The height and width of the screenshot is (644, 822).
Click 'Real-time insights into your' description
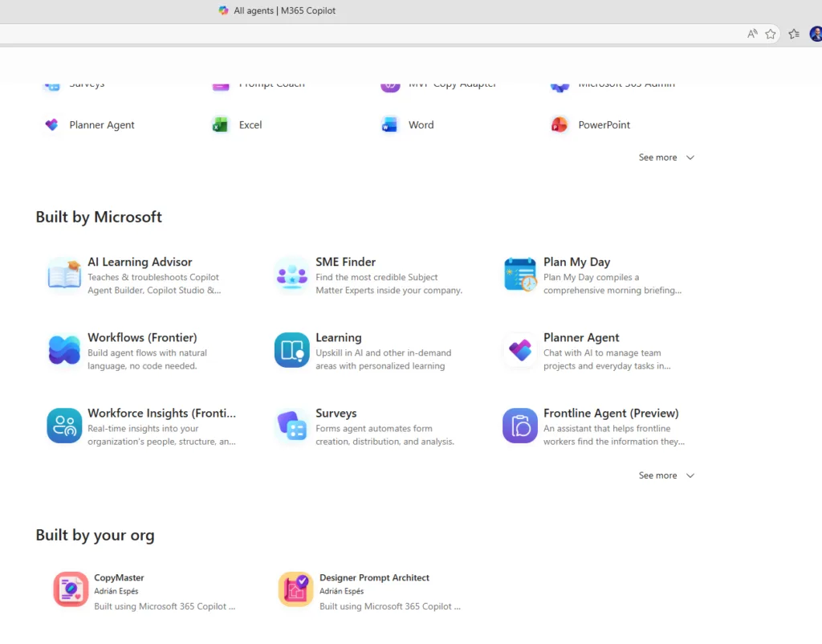143,429
